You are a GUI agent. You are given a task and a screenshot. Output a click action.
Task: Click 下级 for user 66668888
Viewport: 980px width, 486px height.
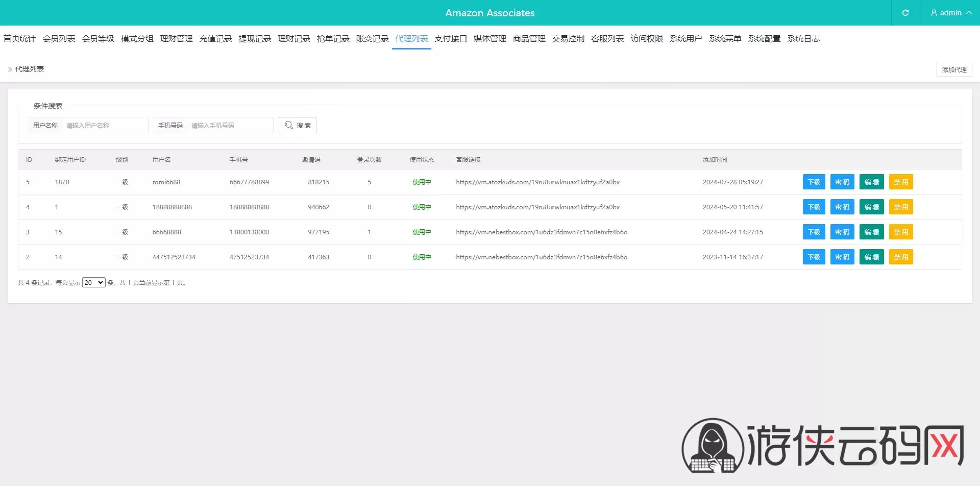(814, 232)
